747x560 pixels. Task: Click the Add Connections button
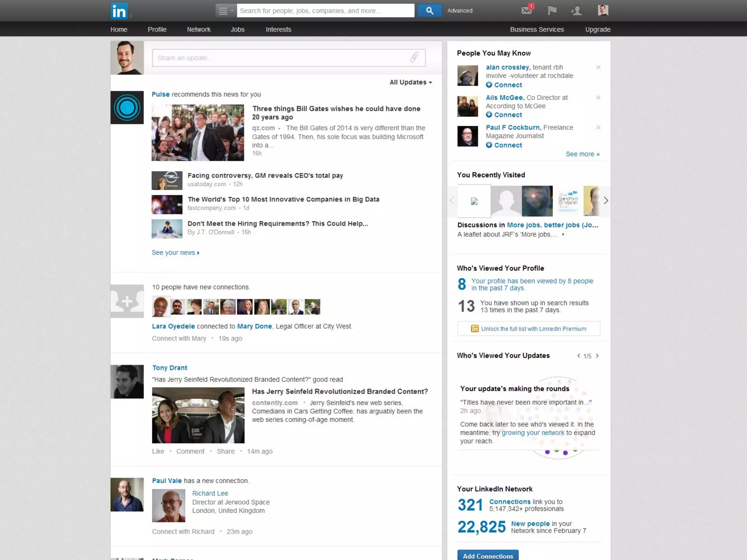pos(488,556)
